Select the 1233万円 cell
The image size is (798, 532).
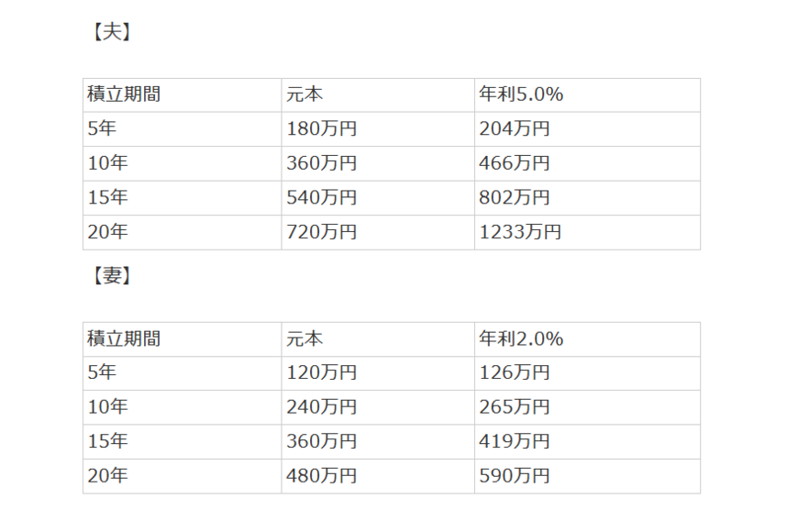520,232
